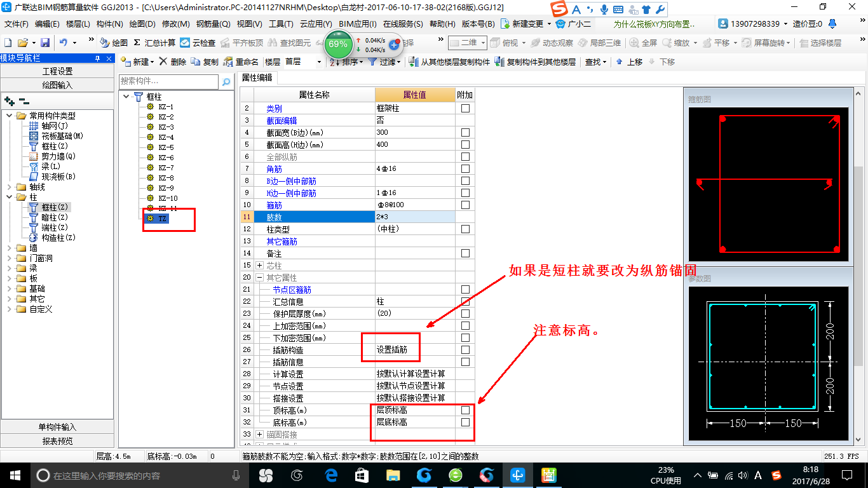Click 查找图元 find element tool
868x488 pixels.
tap(290, 43)
